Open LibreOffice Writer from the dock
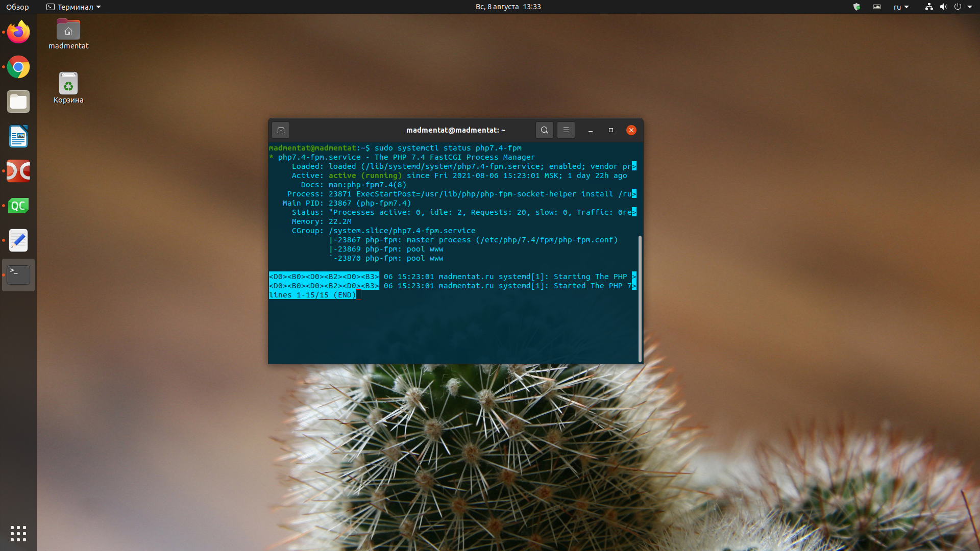This screenshot has width=980, height=551. pyautogui.click(x=18, y=136)
